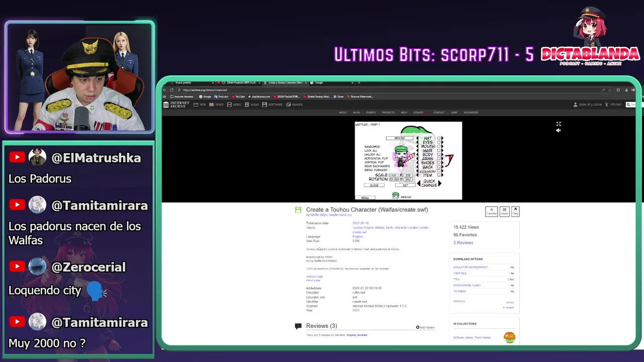644x362 pixels.
Task: Click the bookmark star in address bar
Action: pyautogui.click(x=610, y=90)
